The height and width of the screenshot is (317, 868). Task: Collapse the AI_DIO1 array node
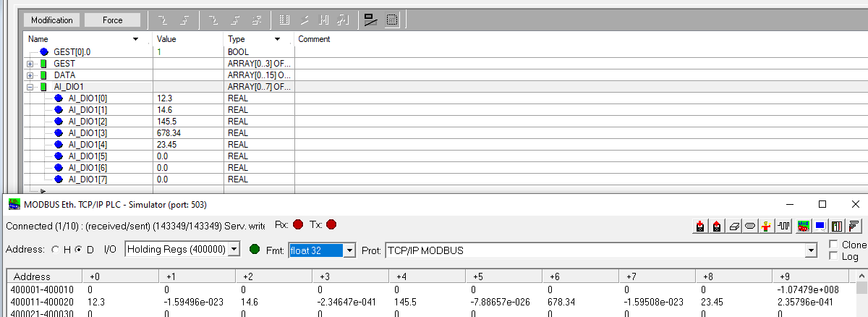(x=30, y=87)
